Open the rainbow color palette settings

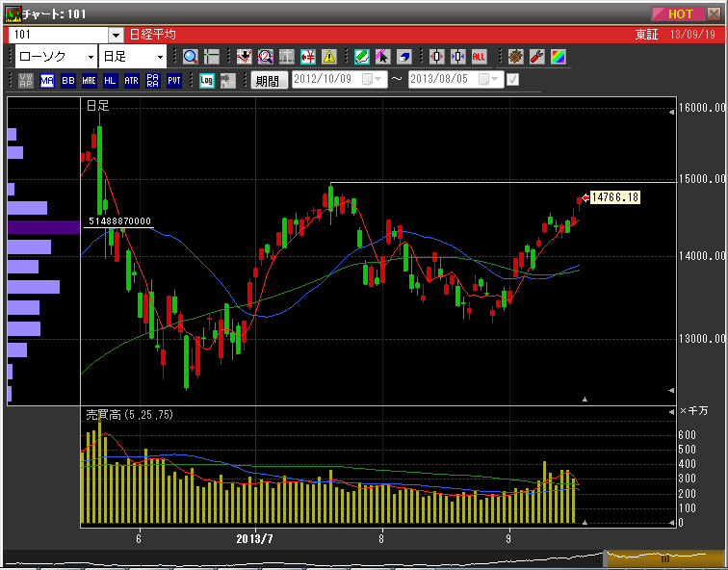[x=559, y=57]
